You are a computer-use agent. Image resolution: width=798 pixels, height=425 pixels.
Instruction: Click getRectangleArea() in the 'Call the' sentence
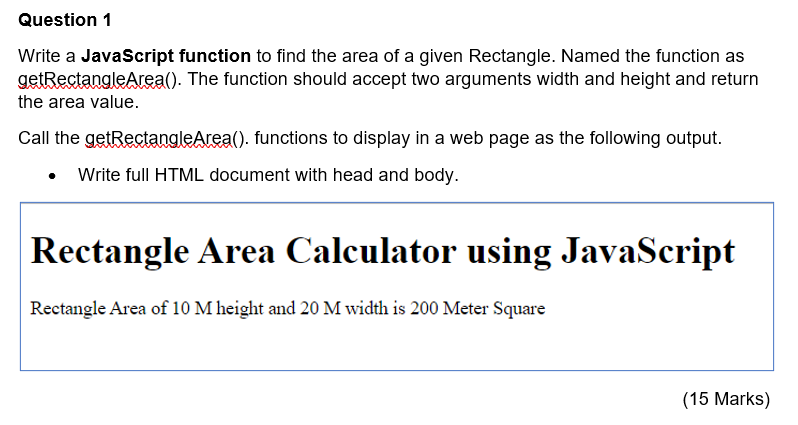tap(164, 138)
